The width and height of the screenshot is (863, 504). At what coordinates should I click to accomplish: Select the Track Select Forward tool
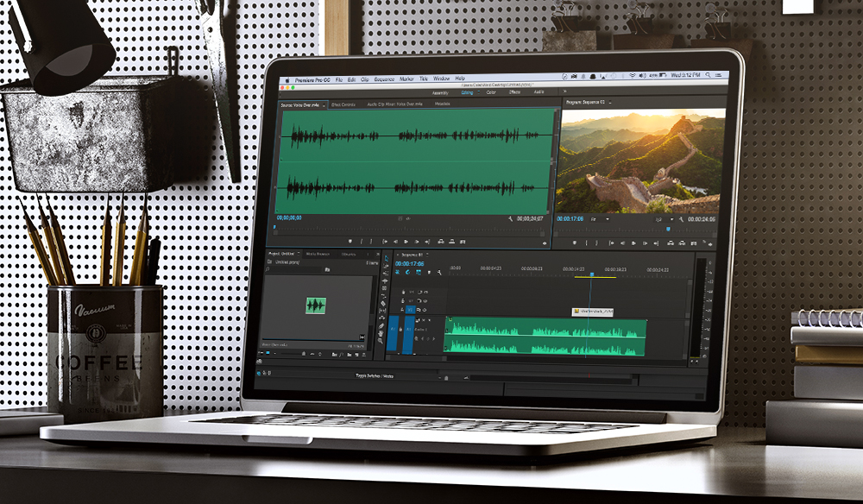[385, 266]
